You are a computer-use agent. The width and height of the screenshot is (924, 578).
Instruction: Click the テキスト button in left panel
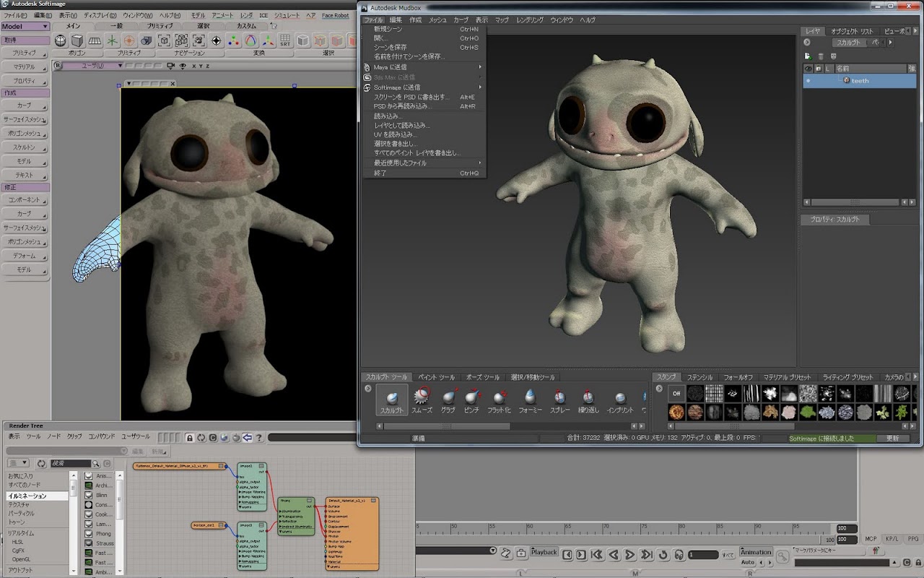click(x=25, y=175)
